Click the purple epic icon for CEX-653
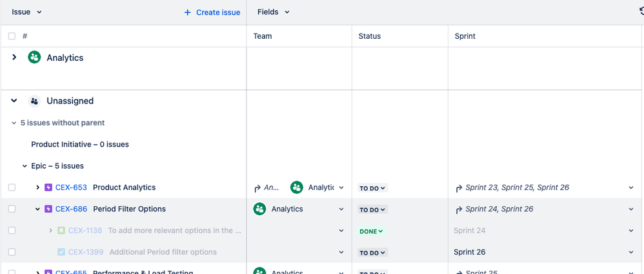Image resolution: width=644 pixels, height=274 pixels. tap(48, 187)
